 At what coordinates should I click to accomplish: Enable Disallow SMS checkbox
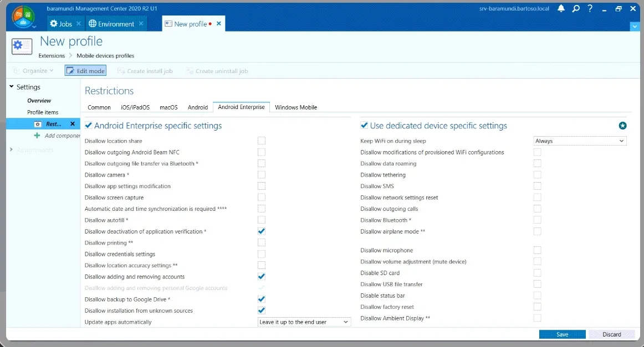pyautogui.click(x=537, y=186)
